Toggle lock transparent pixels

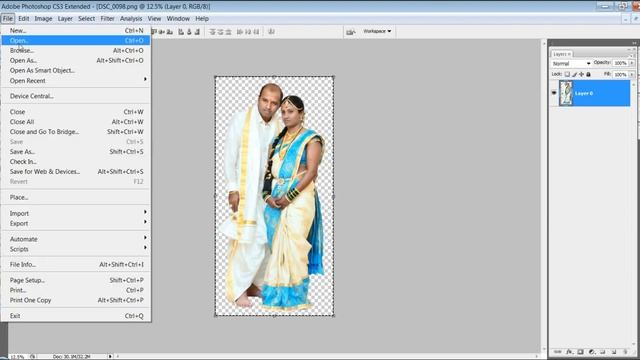click(x=567, y=74)
